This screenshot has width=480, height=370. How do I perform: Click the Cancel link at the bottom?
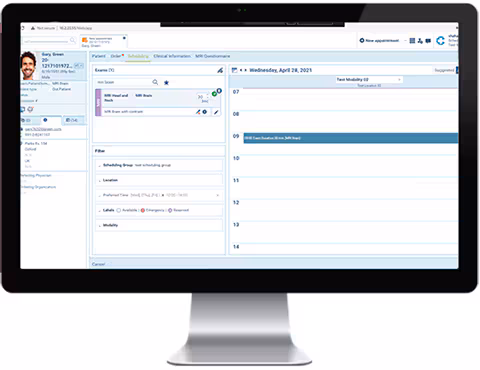click(x=98, y=264)
